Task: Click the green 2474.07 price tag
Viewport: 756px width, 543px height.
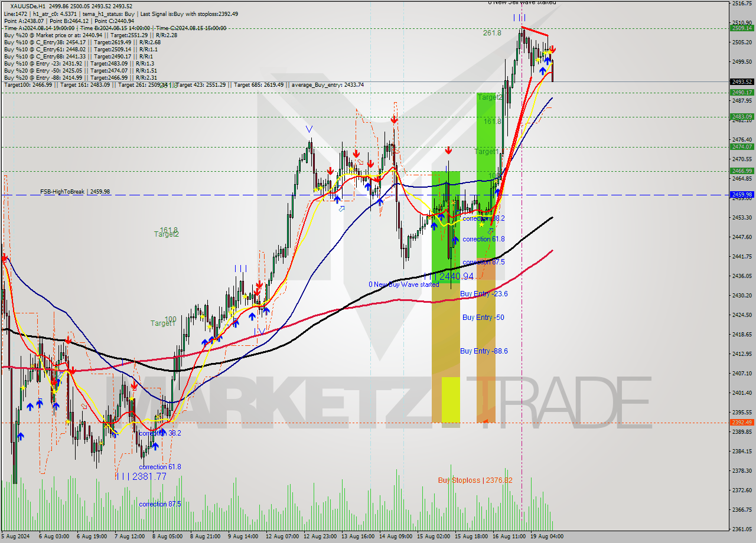Action: [742, 146]
